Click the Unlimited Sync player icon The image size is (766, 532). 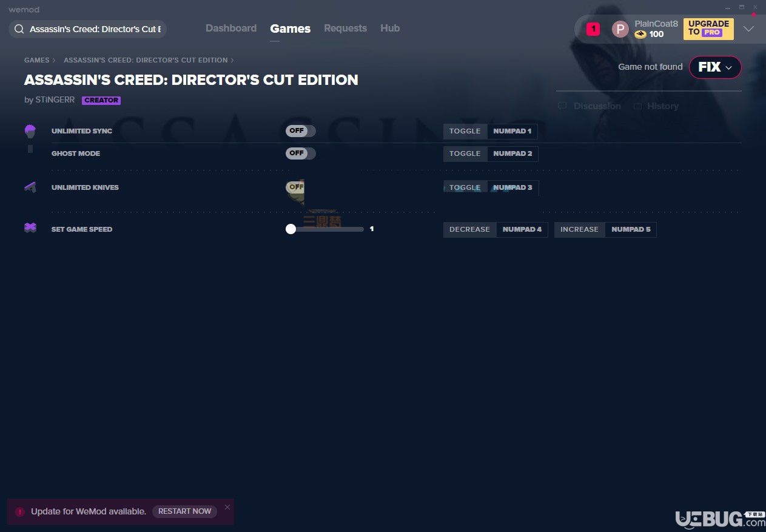click(30, 131)
